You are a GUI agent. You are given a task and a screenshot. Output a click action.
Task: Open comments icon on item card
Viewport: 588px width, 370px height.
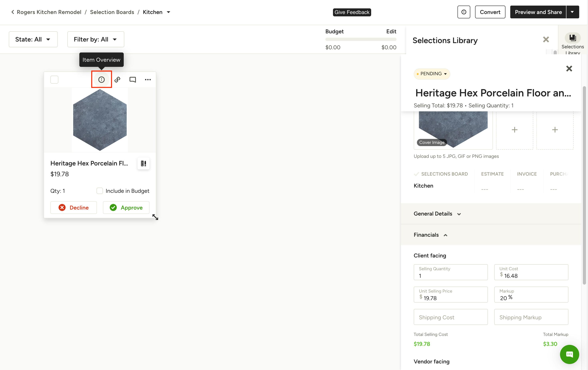tap(133, 79)
